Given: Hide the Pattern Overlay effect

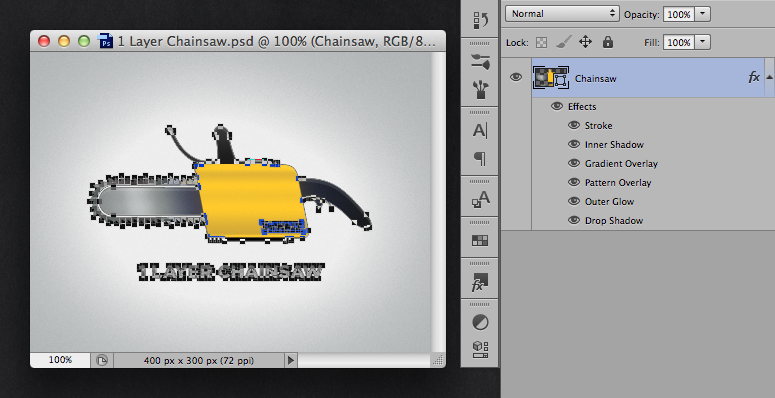Looking at the screenshot, I should (573, 182).
